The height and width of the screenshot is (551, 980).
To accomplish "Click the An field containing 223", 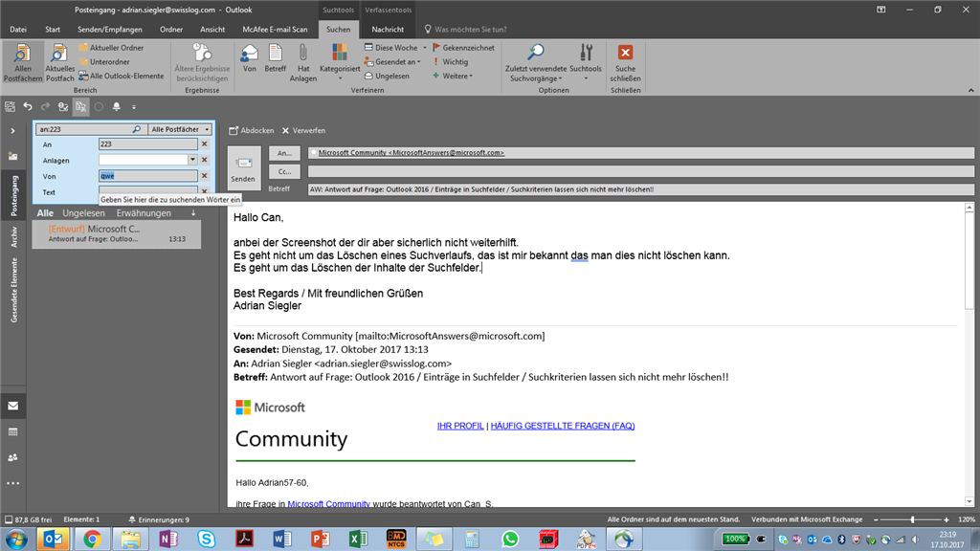I will [147, 144].
